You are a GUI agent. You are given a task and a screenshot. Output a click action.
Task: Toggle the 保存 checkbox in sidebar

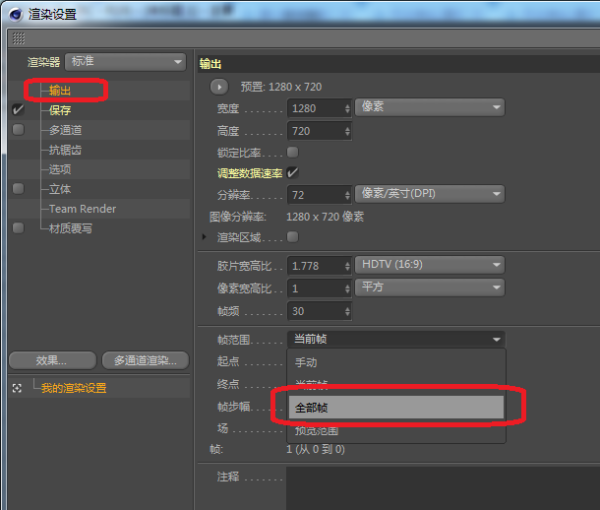(18, 110)
